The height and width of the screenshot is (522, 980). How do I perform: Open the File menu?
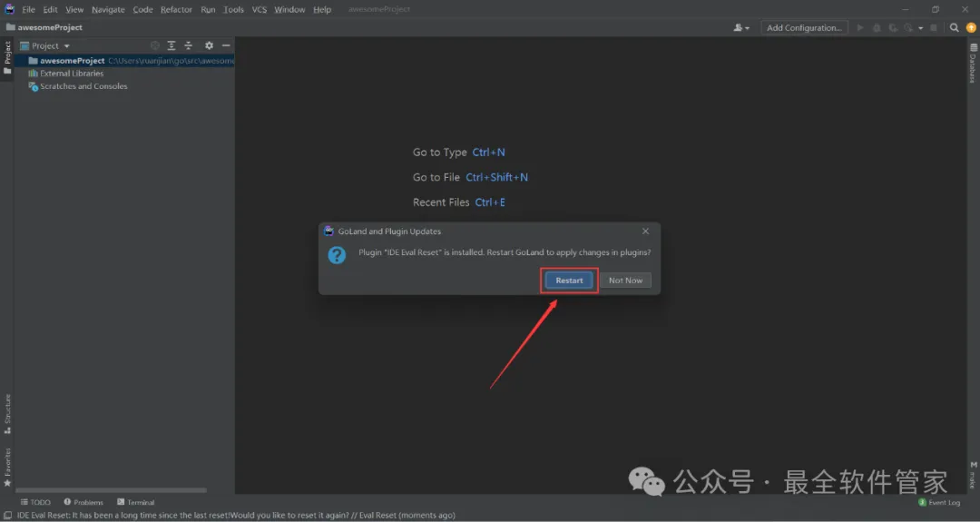(29, 9)
